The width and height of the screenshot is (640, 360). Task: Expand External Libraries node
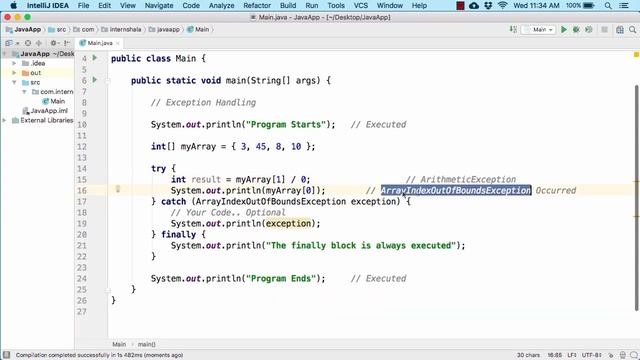pyautogui.click(x=5, y=120)
